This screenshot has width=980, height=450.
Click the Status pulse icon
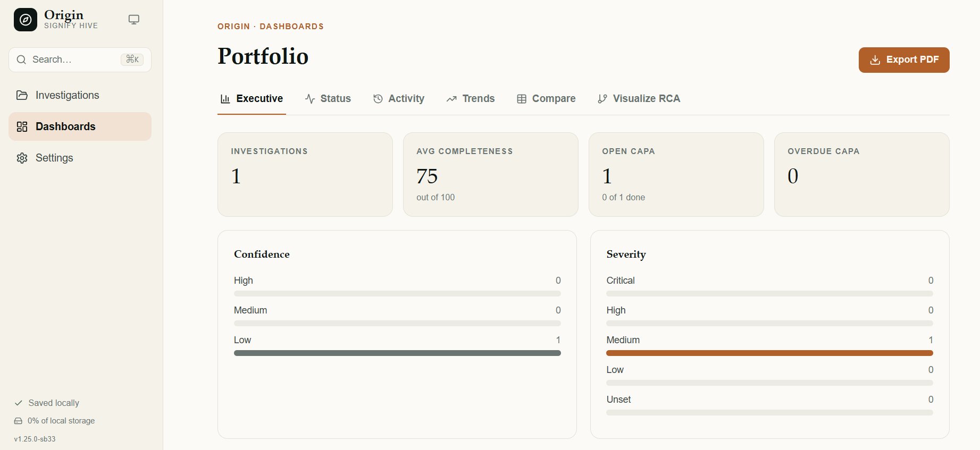coord(310,99)
